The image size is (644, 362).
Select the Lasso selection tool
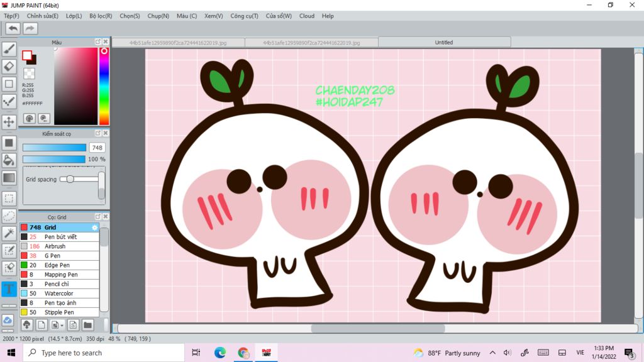(9, 216)
